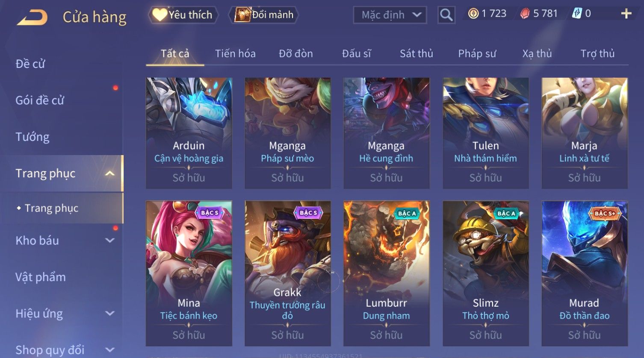
Task: Click the gold coin balance icon
Action: point(473,14)
